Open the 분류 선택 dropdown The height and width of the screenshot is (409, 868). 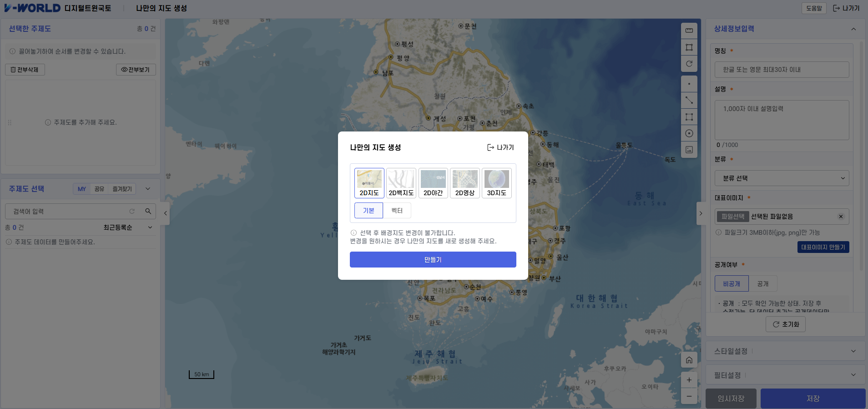(x=782, y=178)
